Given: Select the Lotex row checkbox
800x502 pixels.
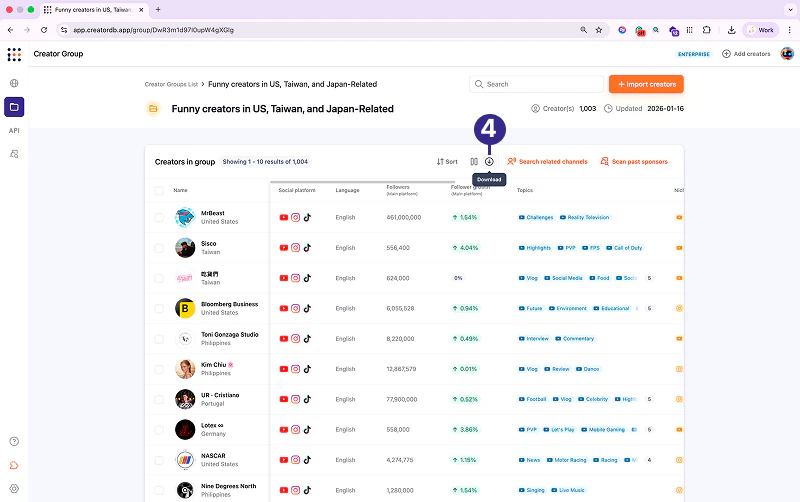Looking at the screenshot, I should click(159, 430).
